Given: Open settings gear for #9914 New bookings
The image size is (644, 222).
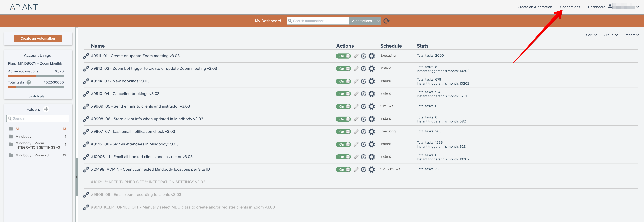Looking at the screenshot, I should (x=372, y=81).
